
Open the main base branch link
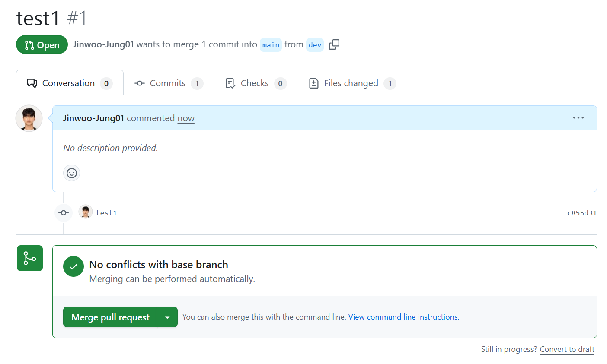[x=271, y=45]
